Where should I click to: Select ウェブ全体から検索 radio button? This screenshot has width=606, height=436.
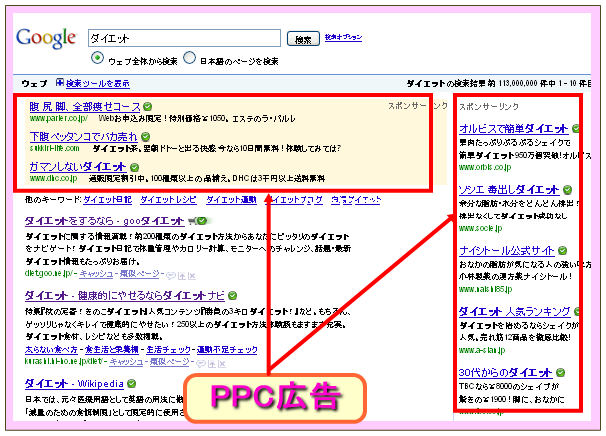click(x=98, y=60)
